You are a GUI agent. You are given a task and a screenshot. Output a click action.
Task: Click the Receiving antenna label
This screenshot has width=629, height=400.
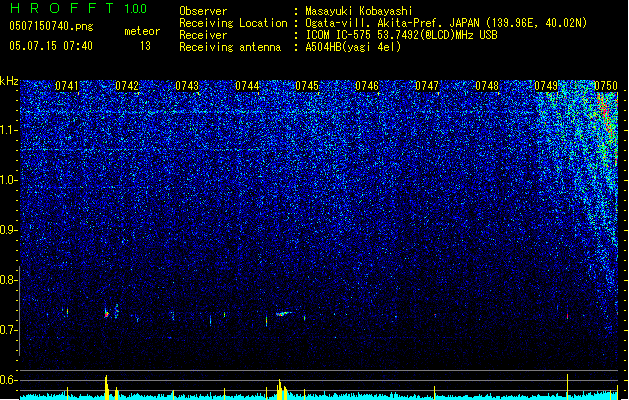[x=230, y=47]
